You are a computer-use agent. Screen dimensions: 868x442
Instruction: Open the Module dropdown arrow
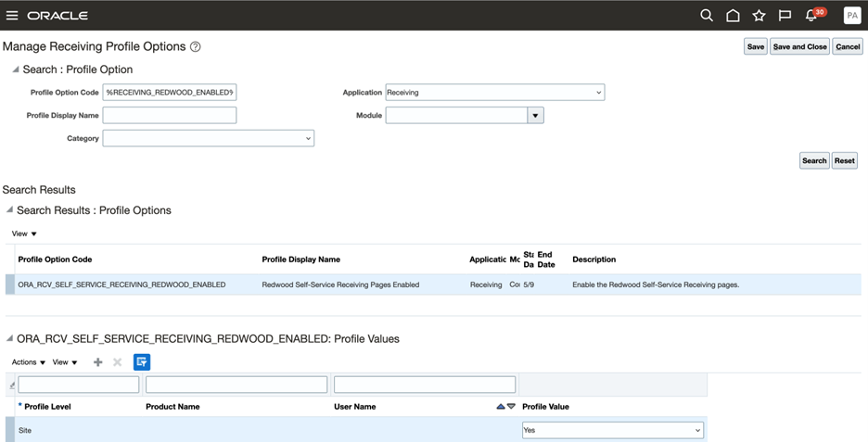click(535, 116)
